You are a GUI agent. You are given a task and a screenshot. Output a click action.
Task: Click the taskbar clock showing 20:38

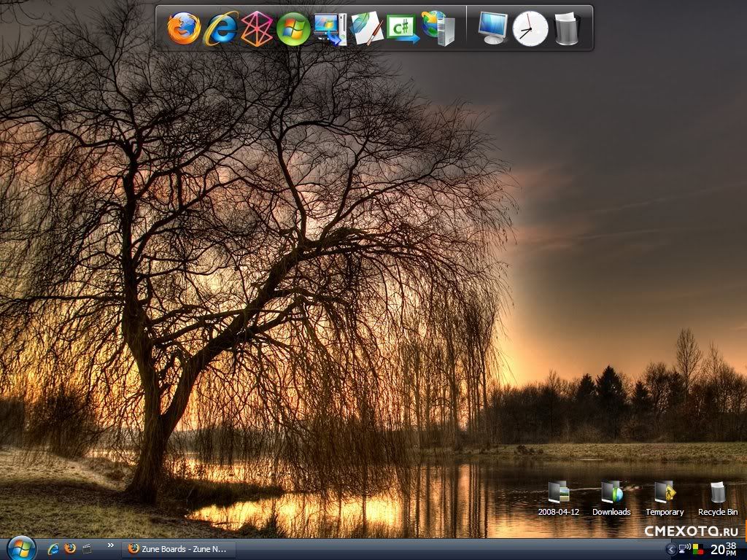723,548
